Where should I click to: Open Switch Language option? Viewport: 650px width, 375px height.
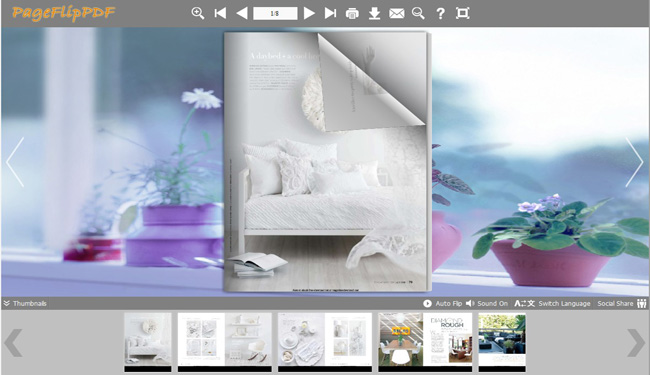pyautogui.click(x=552, y=303)
